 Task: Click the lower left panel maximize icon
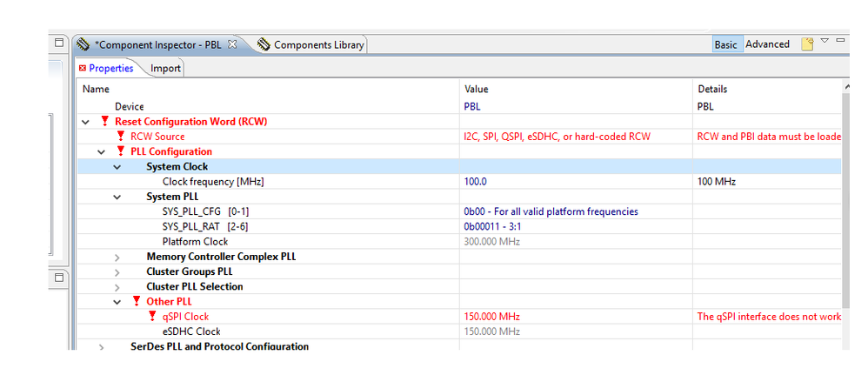(59, 277)
